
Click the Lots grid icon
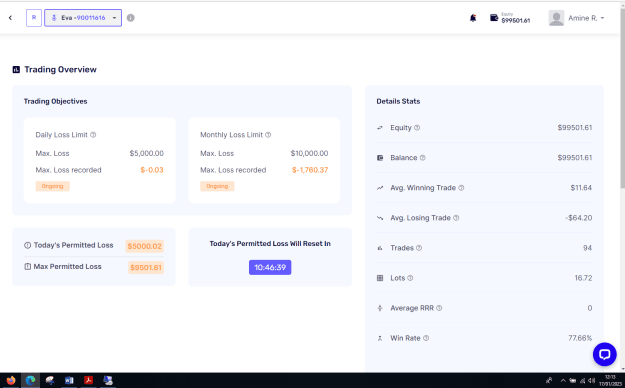pos(380,278)
